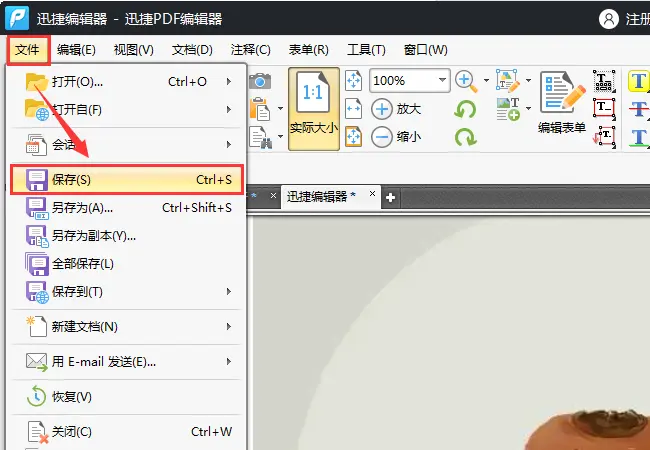Open the 100% zoom level combo box
This screenshot has width=650, height=450.
(410, 80)
